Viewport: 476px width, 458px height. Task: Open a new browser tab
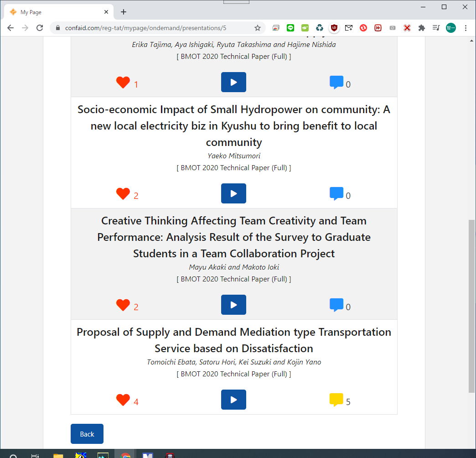[x=124, y=12]
